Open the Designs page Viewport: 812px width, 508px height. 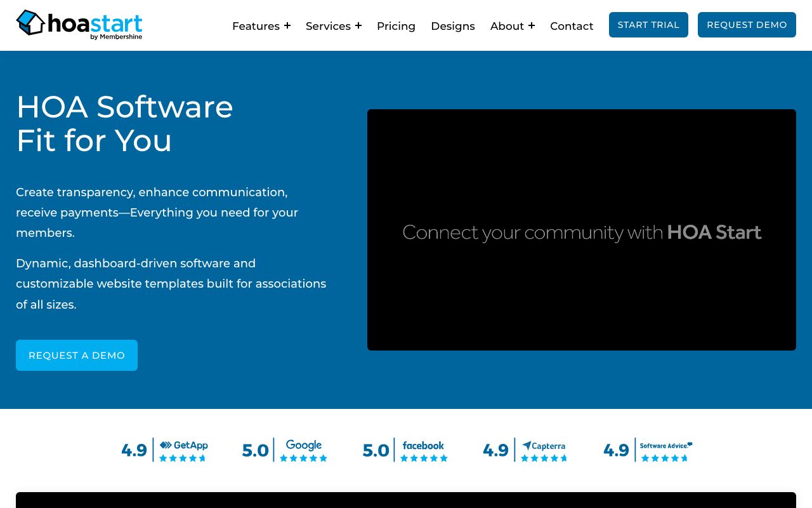pos(453,26)
